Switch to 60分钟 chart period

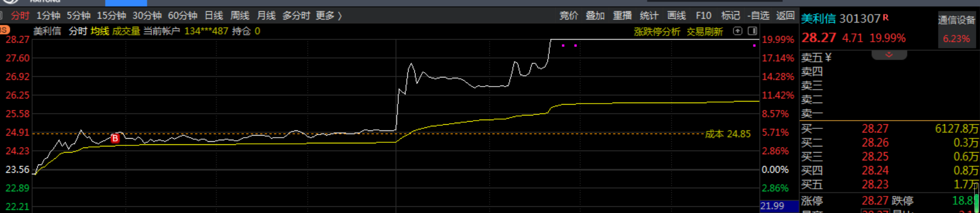[x=183, y=15]
